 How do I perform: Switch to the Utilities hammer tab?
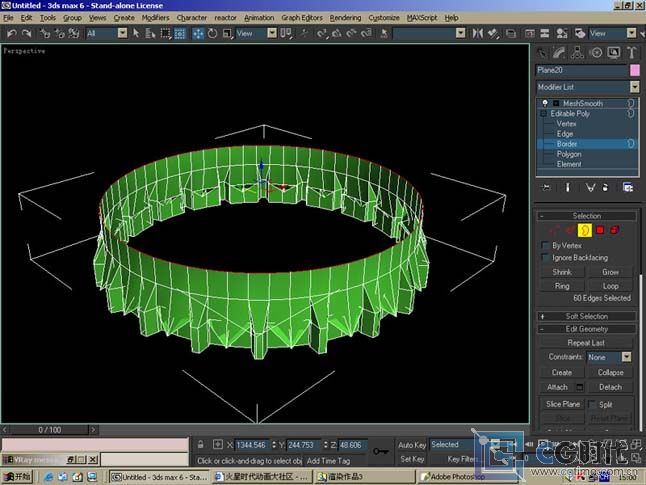(x=630, y=52)
